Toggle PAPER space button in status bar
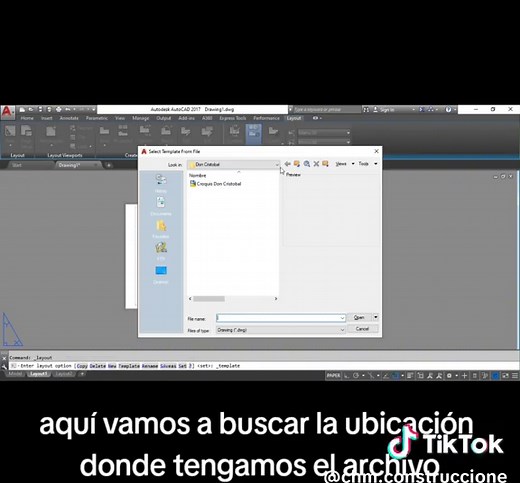Screen dimensions: 520x483 (x=333, y=376)
